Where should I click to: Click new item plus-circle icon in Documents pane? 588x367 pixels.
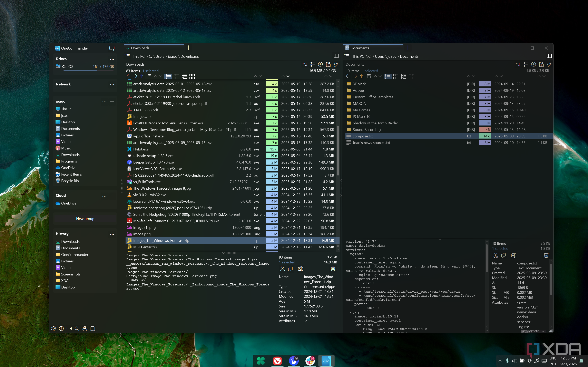(533, 64)
